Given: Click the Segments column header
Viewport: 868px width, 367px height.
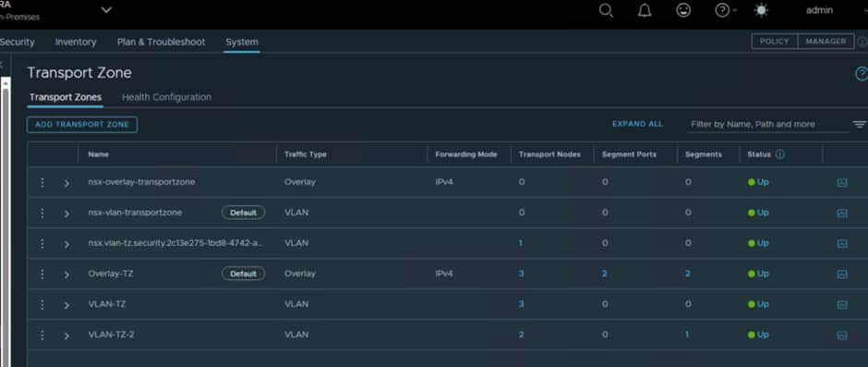Looking at the screenshot, I should (704, 154).
